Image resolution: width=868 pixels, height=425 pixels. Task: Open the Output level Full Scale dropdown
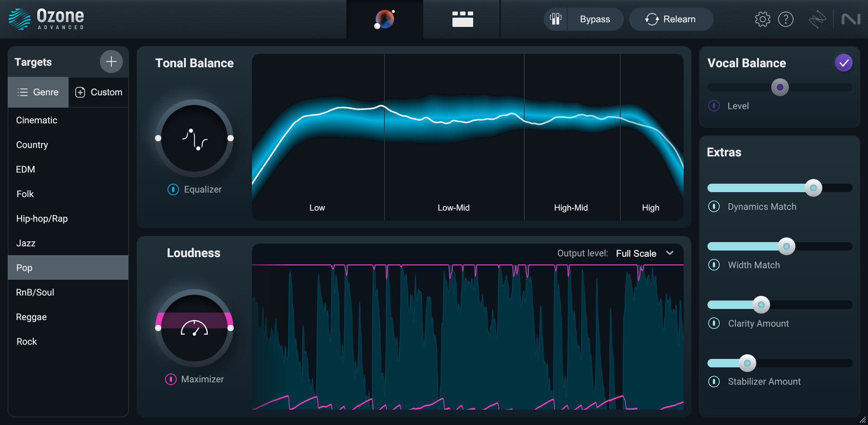(644, 253)
